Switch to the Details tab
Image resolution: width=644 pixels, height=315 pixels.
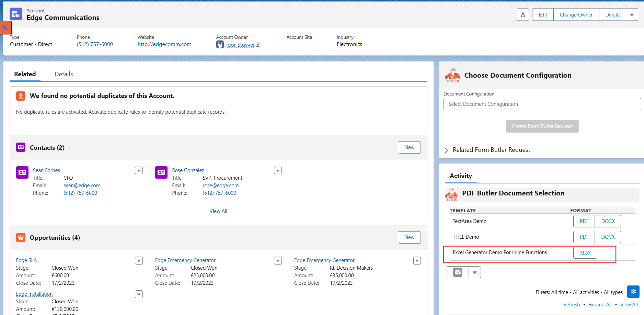click(64, 74)
